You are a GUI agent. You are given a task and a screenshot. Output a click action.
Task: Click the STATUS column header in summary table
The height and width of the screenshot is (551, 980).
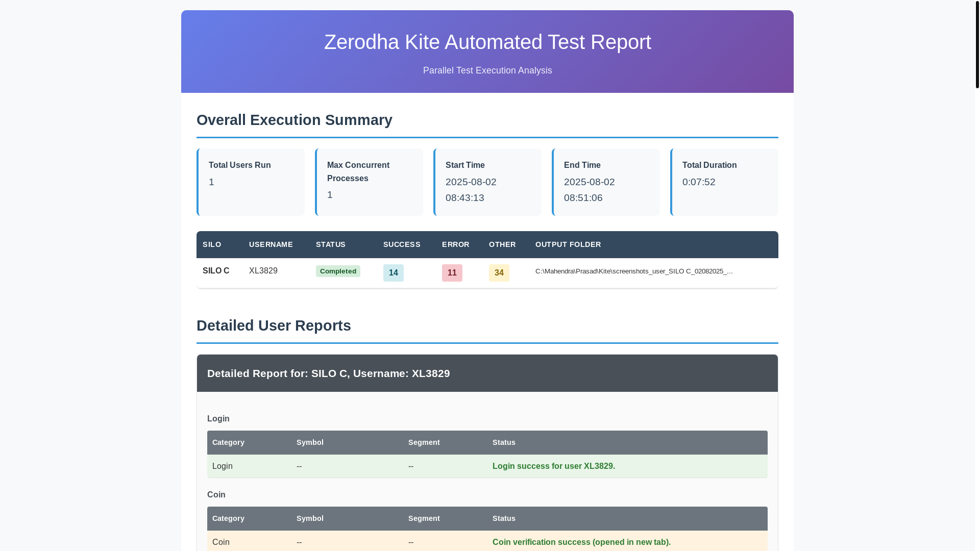tap(331, 244)
